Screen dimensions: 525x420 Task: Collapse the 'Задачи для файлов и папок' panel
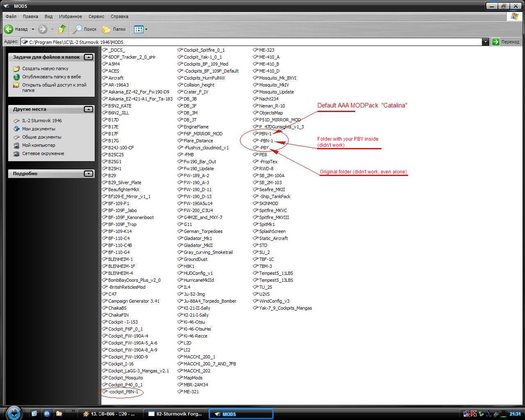[89, 57]
